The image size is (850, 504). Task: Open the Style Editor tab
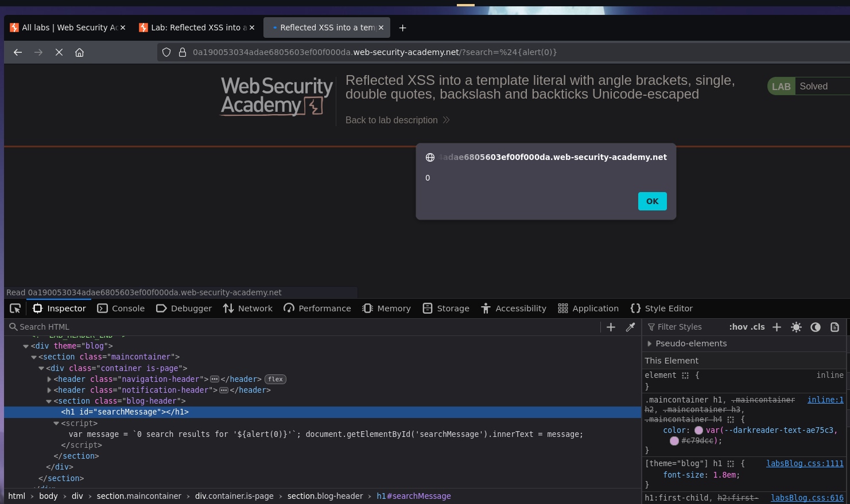662,308
